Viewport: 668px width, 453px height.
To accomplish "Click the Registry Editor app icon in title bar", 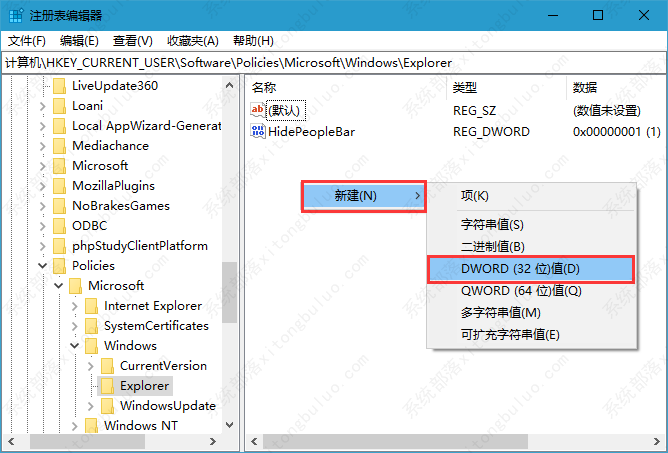I will pos(14,15).
